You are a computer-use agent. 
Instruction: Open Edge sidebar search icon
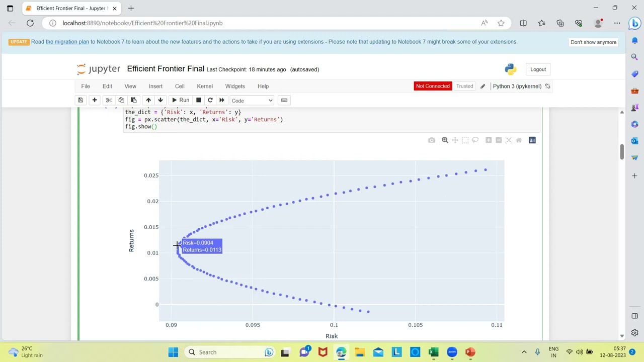(635, 57)
